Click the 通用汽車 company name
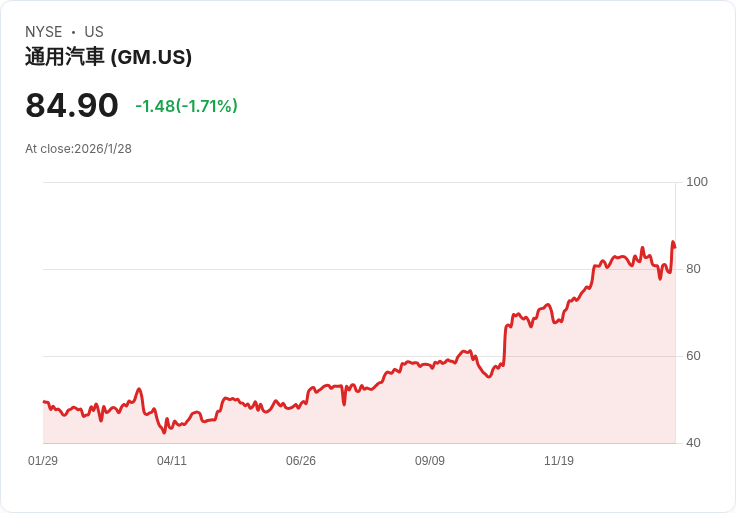Viewport: 736px width, 513px height. coord(65,57)
